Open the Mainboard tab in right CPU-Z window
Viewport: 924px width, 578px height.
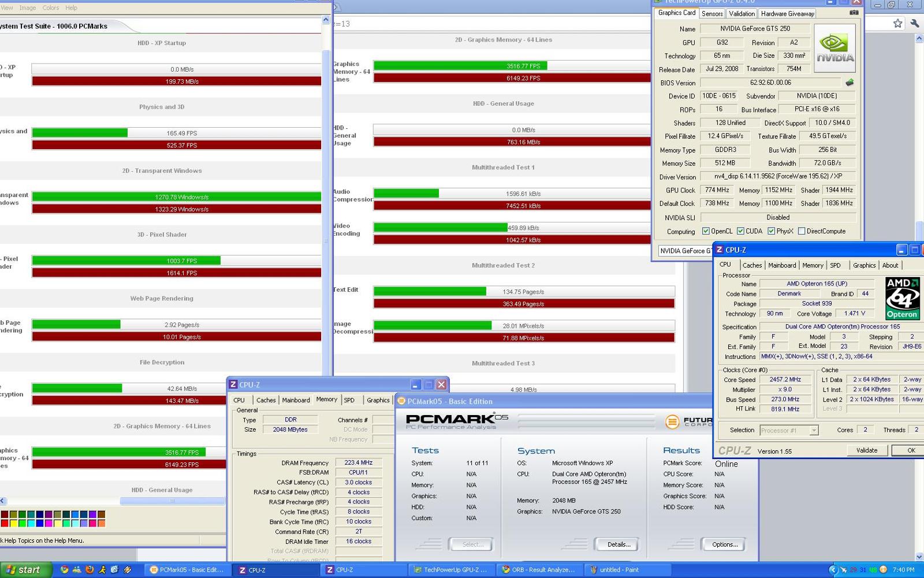(x=782, y=265)
